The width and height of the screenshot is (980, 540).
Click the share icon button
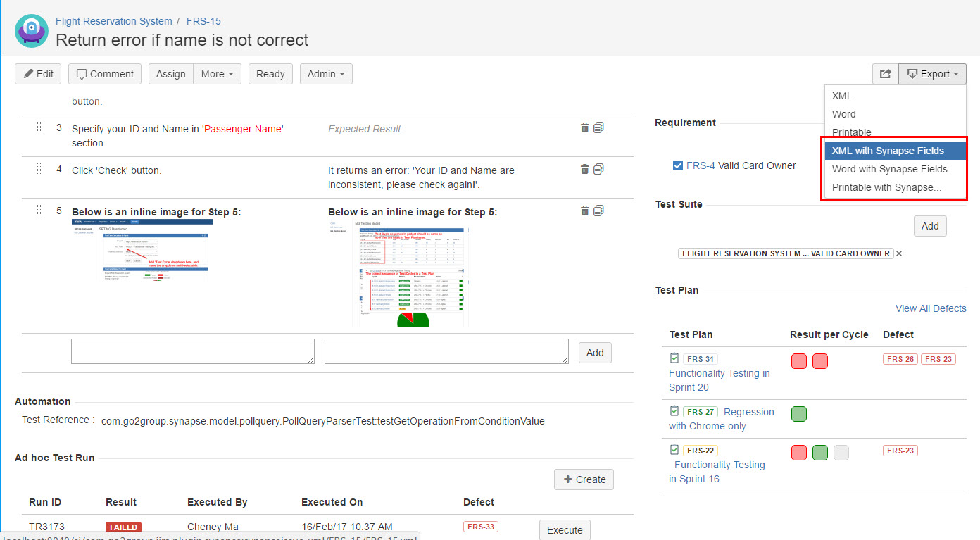(x=886, y=74)
